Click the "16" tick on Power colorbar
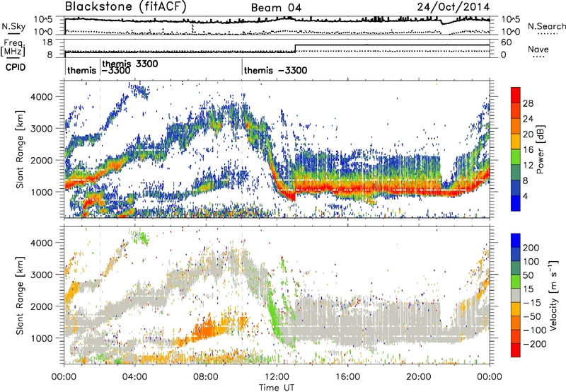 point(528,149)
